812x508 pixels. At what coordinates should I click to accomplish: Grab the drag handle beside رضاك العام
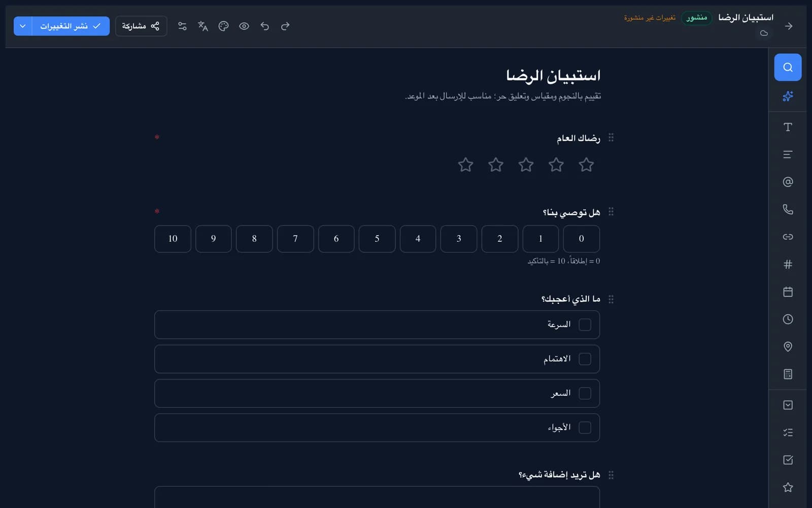(611, 138)
